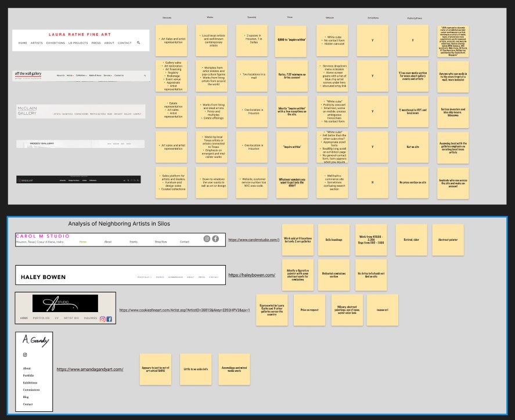Select the 'Services' column label

pyautogui.click(x=167, y=18)
